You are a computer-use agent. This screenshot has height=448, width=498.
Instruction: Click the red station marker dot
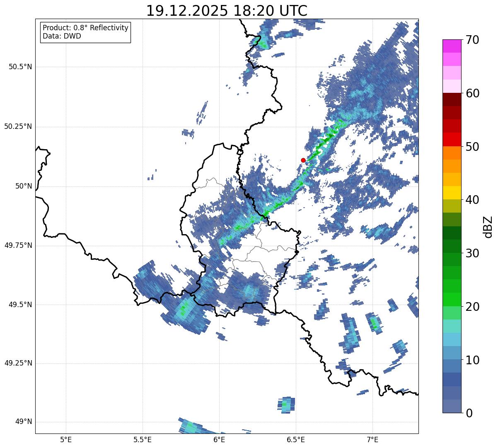pos(303,160)
